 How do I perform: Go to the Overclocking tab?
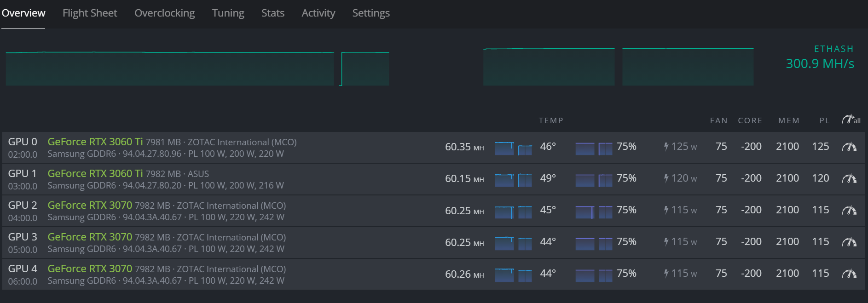[x=164, y=13]
